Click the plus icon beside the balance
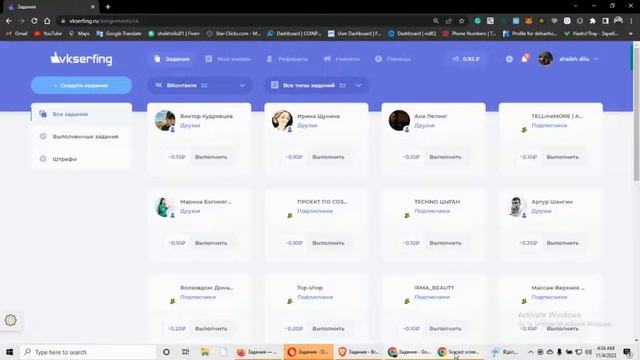Screen dimensions: 640x360 click(x=509, y=59)
